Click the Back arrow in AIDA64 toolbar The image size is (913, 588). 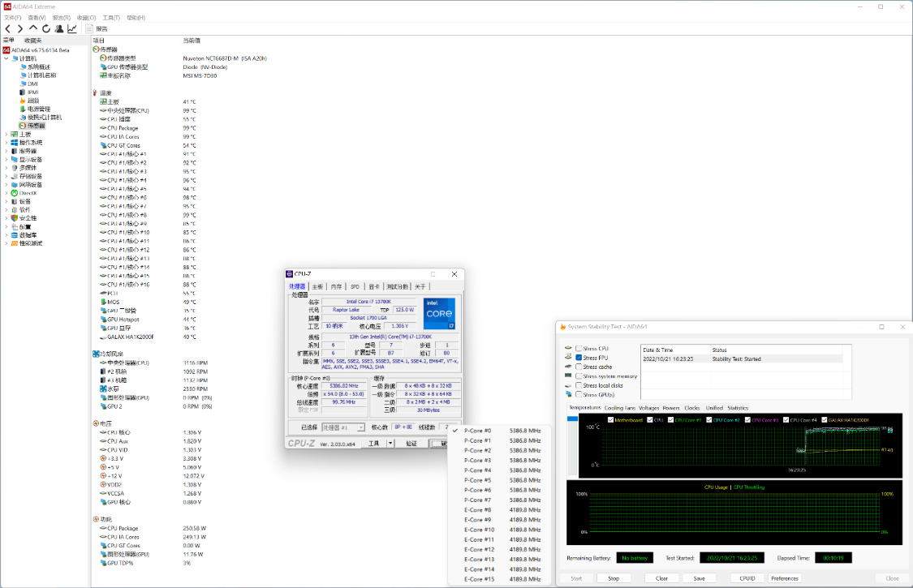[7, 28]
